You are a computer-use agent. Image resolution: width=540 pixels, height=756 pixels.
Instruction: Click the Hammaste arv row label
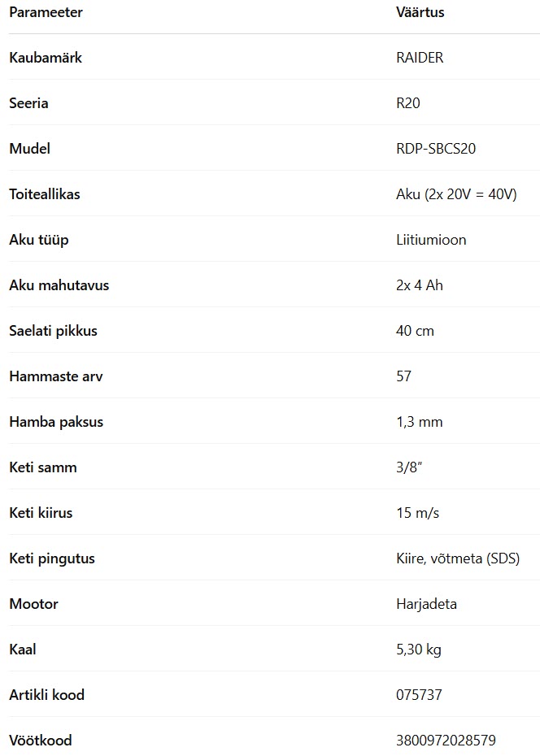click(56, 376)
